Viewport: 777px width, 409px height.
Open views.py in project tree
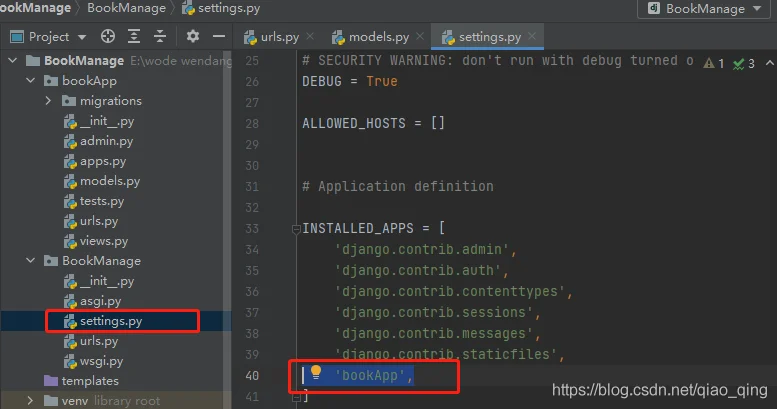(x=96, y=241)
